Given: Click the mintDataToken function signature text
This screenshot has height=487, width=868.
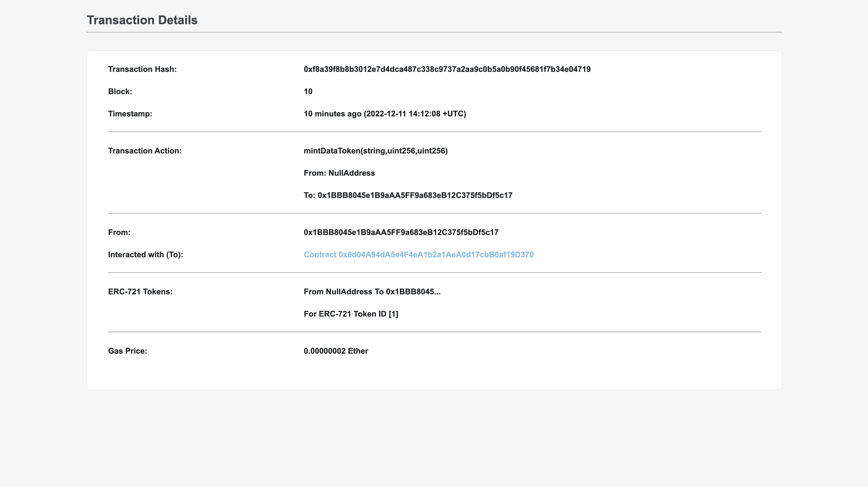Looking at the screenshot, I should coord(375,151).
